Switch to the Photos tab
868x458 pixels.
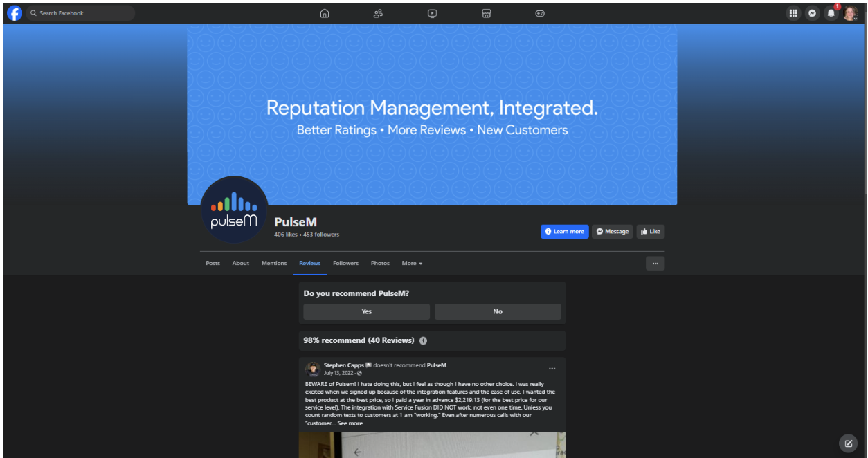coord(380,263)
